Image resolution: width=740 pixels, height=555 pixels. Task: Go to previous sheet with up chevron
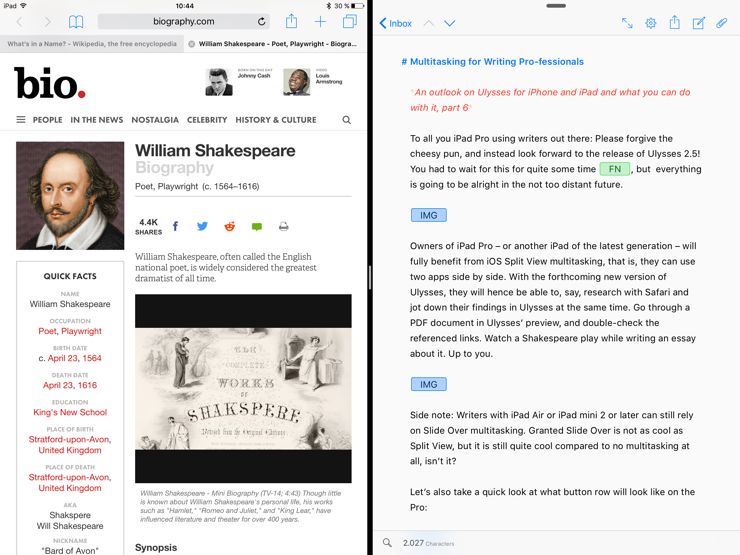[429, 23]
